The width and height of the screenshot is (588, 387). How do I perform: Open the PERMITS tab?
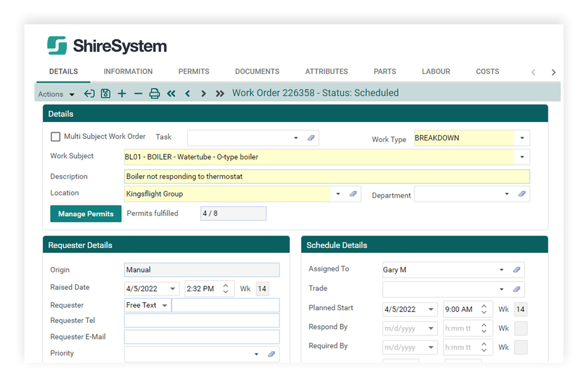[194, 72]
